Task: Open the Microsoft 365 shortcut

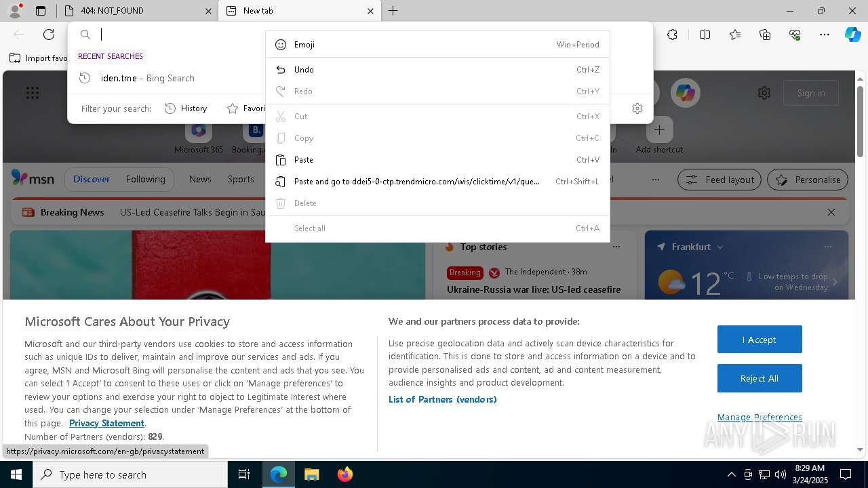Action: point(198,137)
